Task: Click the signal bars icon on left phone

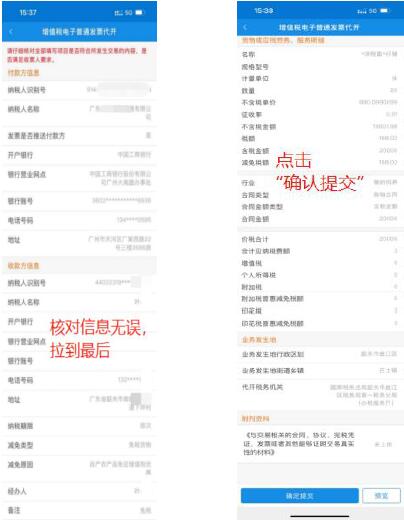Action: 118,13
